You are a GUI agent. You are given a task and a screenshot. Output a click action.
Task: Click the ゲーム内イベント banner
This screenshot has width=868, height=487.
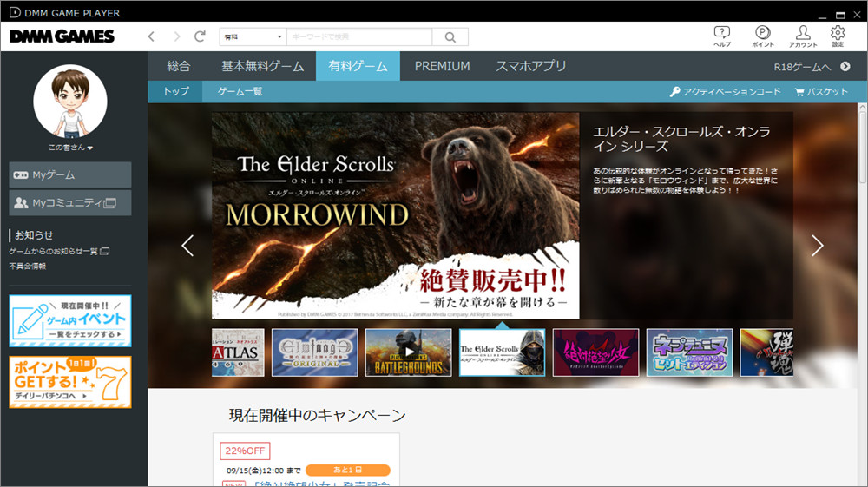pos(70,320)
